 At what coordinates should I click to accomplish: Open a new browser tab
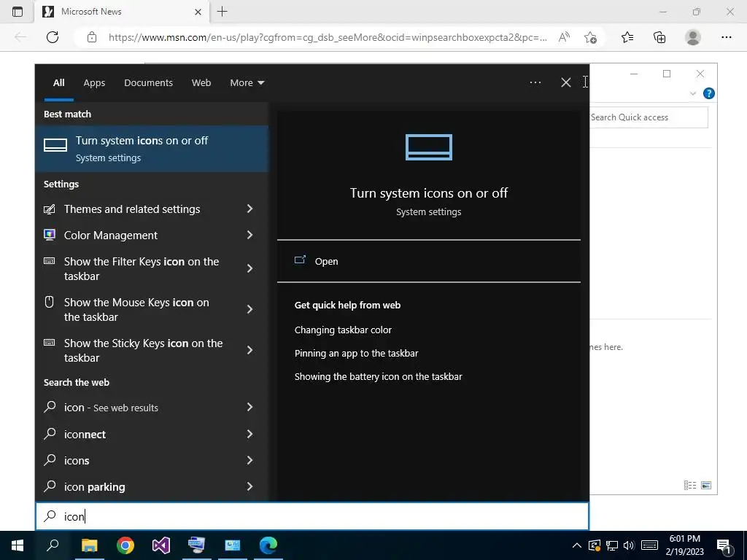(x=222, y=12)
